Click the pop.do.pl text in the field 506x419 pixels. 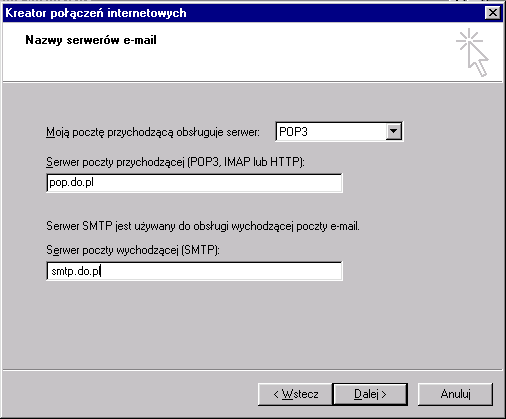(71, 183)
